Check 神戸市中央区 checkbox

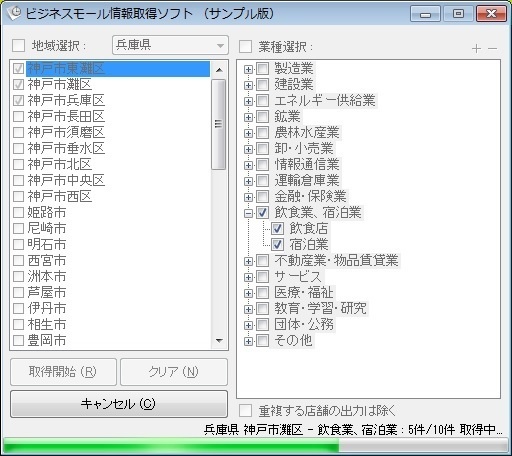tap(18, 180)
